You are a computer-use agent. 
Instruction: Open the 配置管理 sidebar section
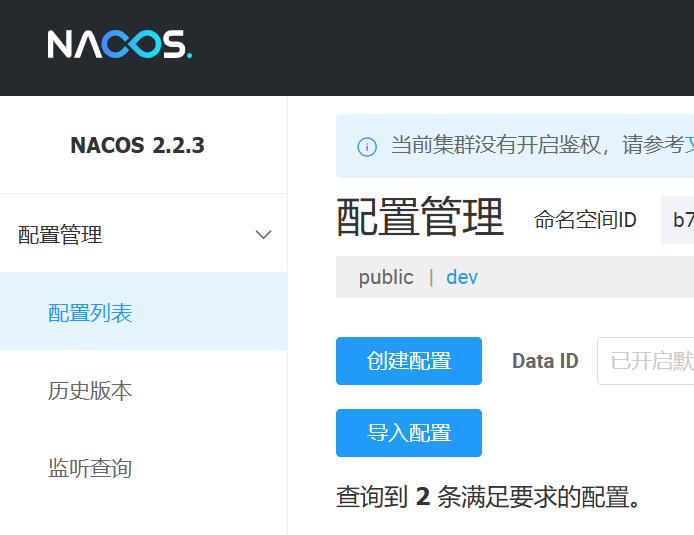[143, 235]
